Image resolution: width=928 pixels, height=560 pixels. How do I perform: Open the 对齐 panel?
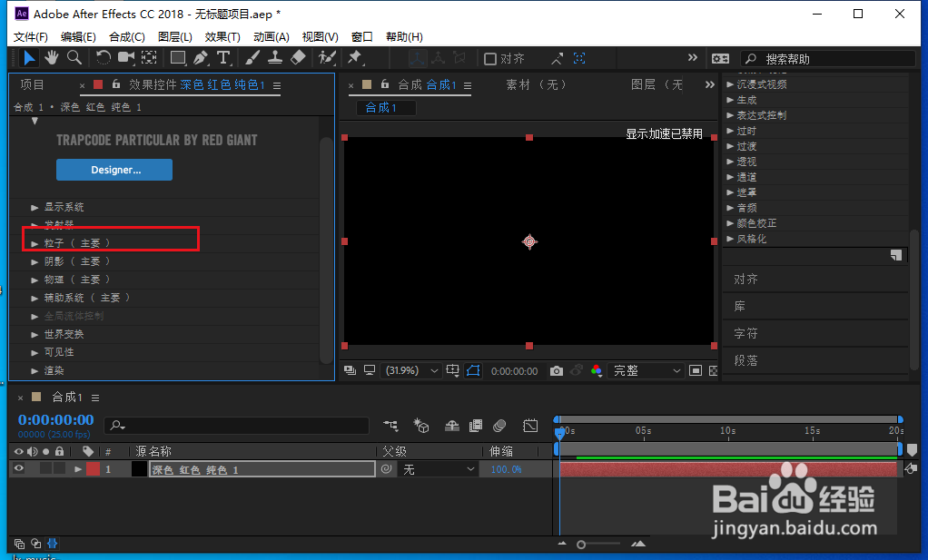tap(745, 280)
